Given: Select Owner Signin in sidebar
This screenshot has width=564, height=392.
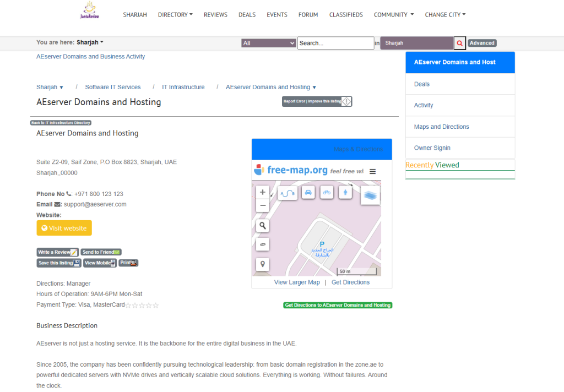Looking at the screenshot, I should pos(460,148).
